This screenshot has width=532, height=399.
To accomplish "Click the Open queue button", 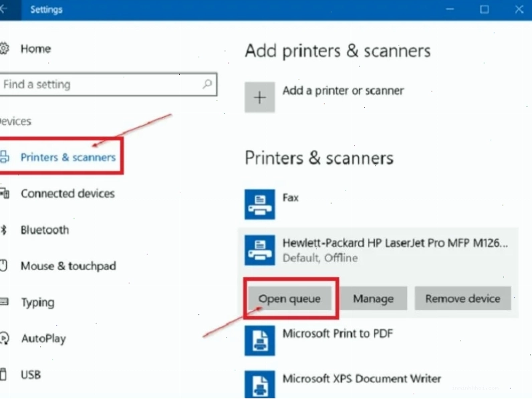I will click(x=289, y=298).
